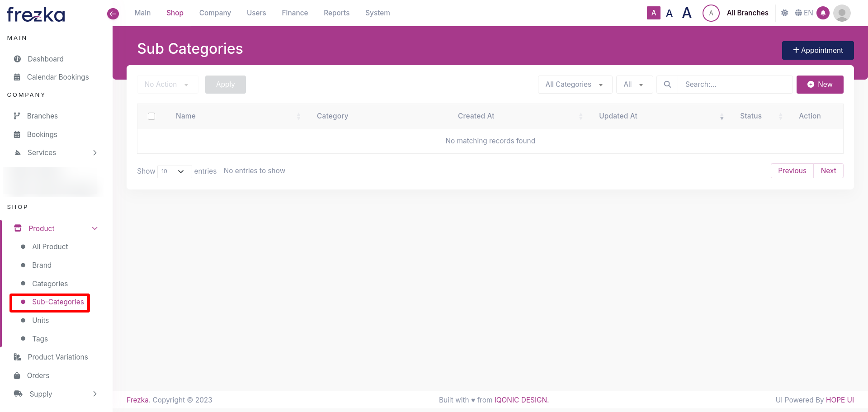The height and width of the screenshot is (412, 868).
Task: Click the theme settings gear icon
Action: click(785, 13)
